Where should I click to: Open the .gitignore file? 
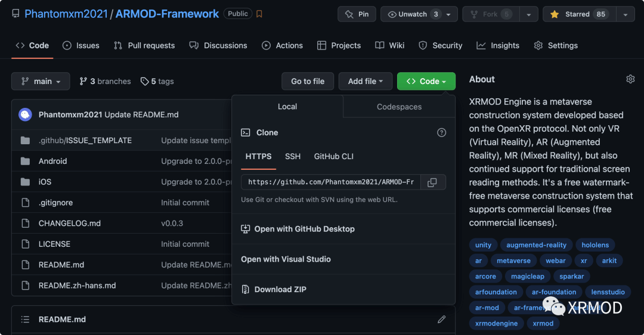tap(55, 203)
